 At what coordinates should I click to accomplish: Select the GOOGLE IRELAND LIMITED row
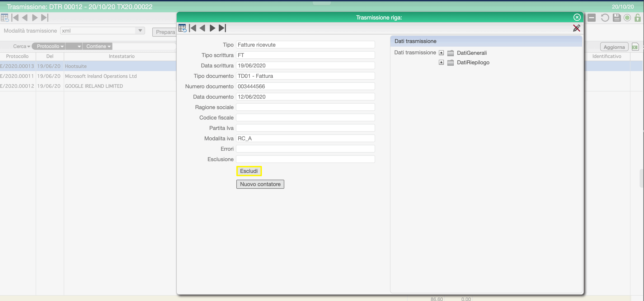tap(88, 86)
